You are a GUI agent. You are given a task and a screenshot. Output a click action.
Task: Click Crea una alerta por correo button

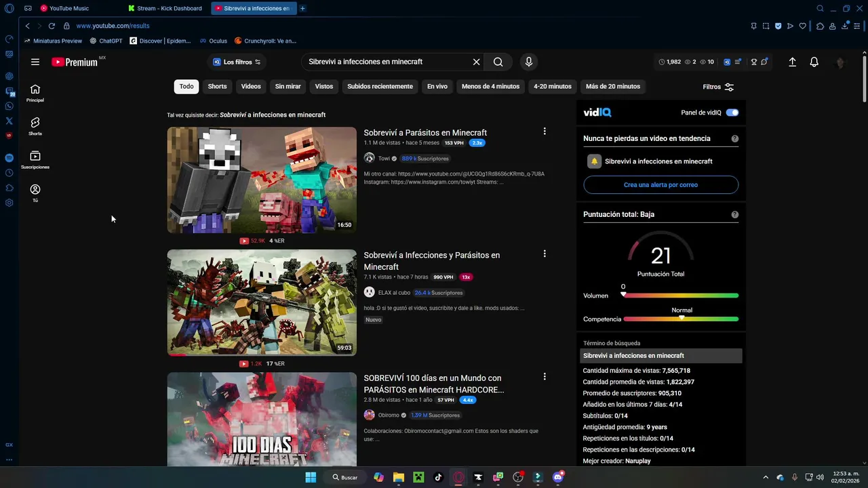click(x=660, y=184)
